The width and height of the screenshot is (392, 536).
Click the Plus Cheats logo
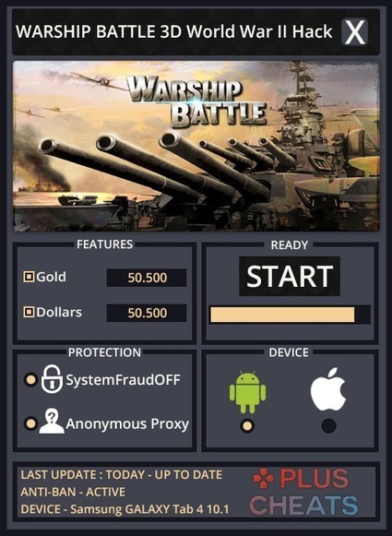pos(303,492)
